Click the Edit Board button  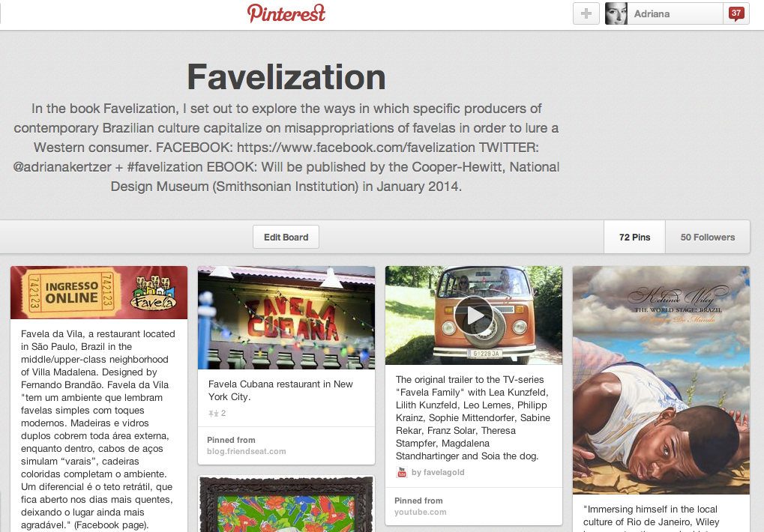pyautogui.click(x=286, y=237)
